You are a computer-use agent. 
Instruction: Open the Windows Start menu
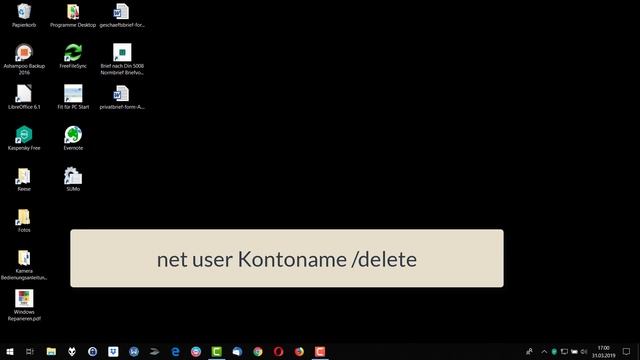[10, 351]
